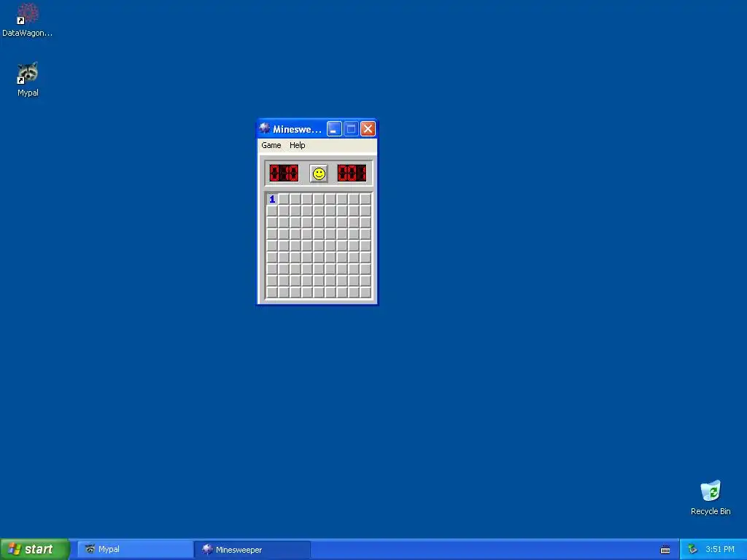Screen dimensions: 747x560
Task: Open the Help menu in Minesweeper
Action: pos(298,145)
